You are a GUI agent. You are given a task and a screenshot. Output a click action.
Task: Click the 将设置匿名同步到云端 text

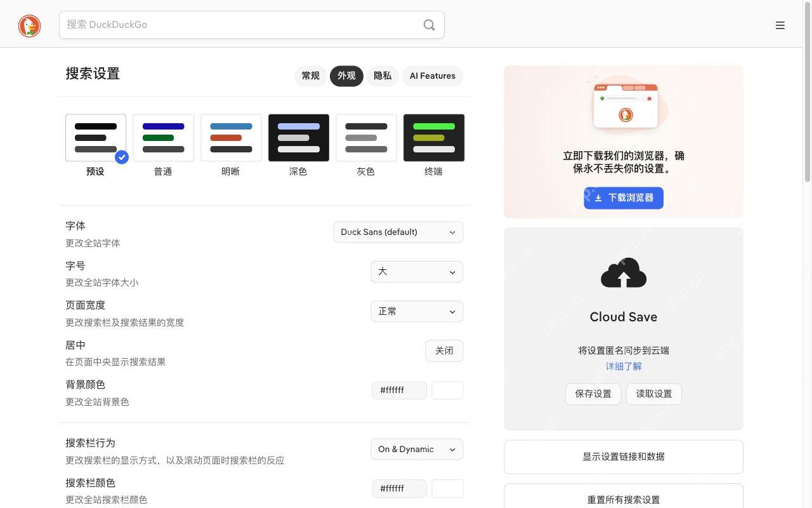tap(624, 351)
